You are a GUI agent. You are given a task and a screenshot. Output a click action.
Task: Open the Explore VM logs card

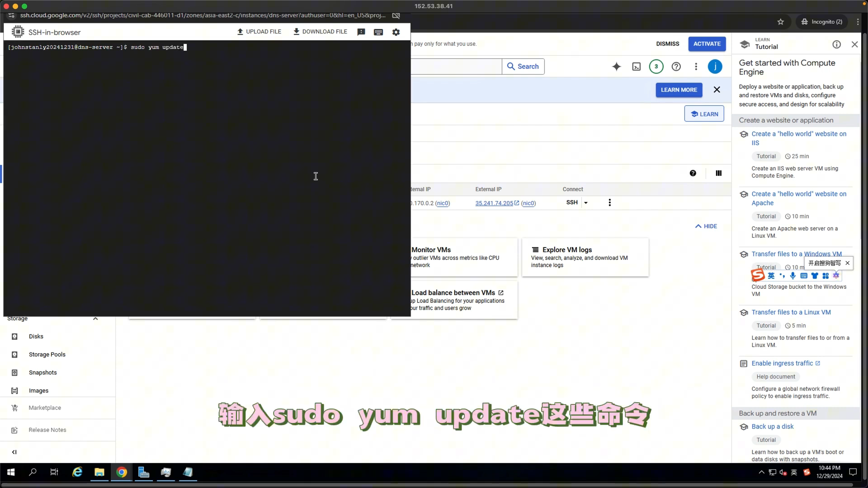coord(585,257)
